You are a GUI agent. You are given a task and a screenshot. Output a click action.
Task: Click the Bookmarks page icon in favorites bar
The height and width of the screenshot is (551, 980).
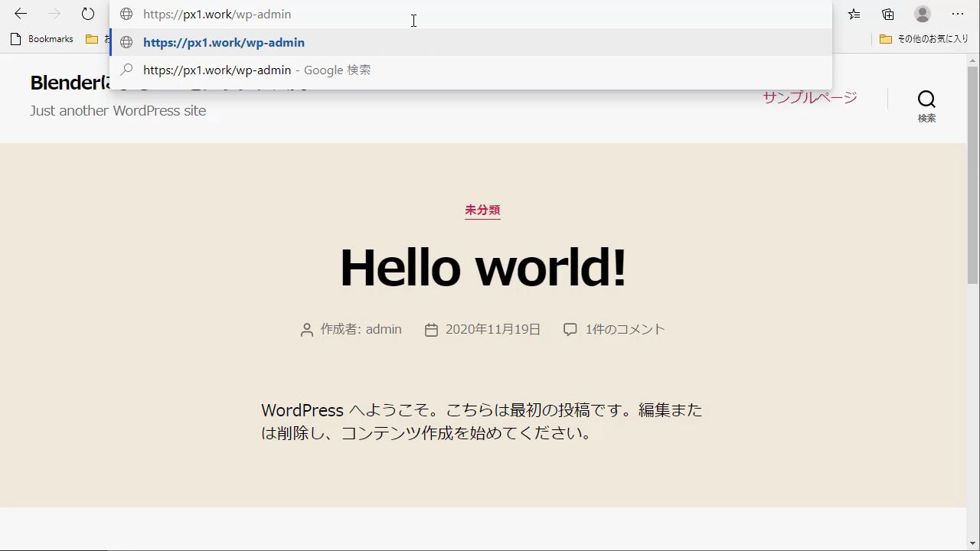[x=16, y=39]
